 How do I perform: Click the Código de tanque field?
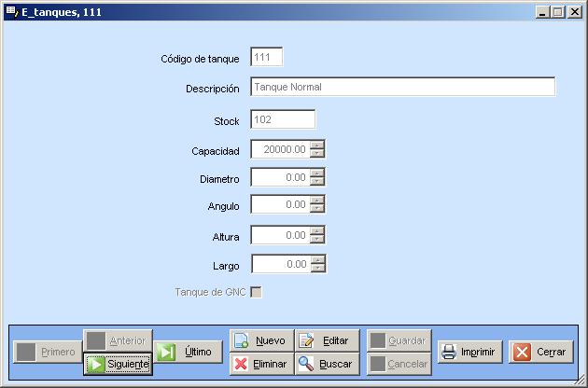tap(267, 57)
